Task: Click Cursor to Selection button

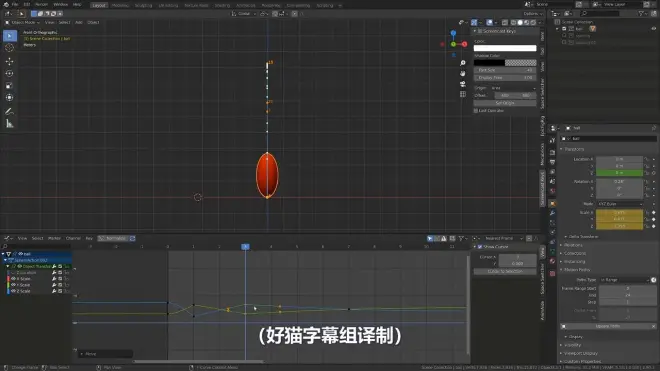Action: pos(505,272)
